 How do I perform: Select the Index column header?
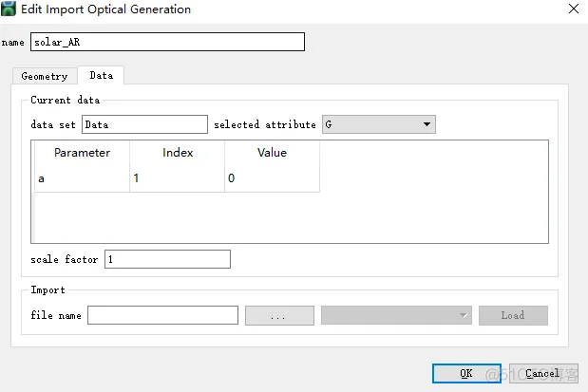click(178, 153)
